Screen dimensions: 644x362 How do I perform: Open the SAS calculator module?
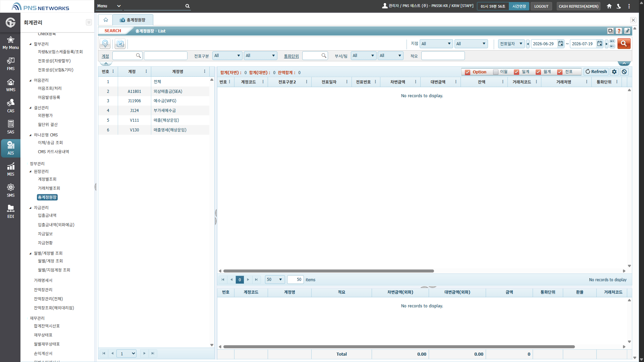click(10, 127)
